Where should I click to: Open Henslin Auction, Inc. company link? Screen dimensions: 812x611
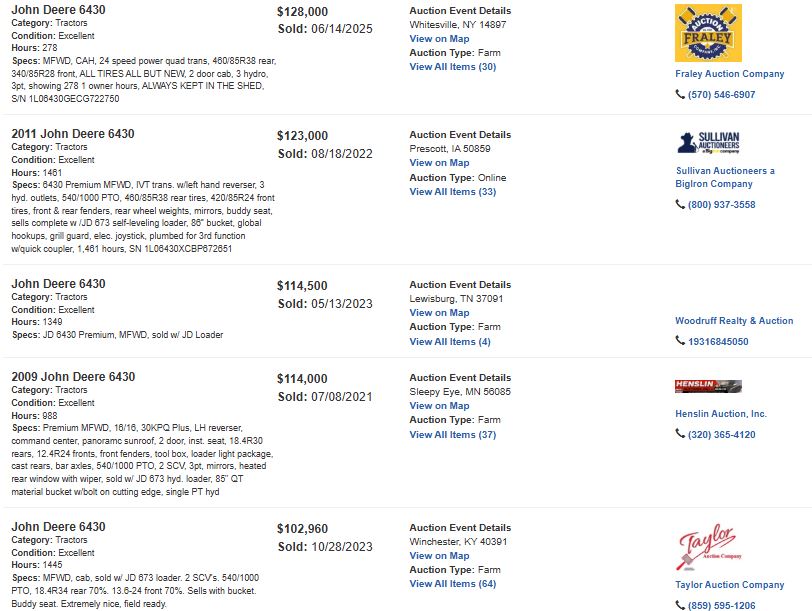tap(721, 414)
